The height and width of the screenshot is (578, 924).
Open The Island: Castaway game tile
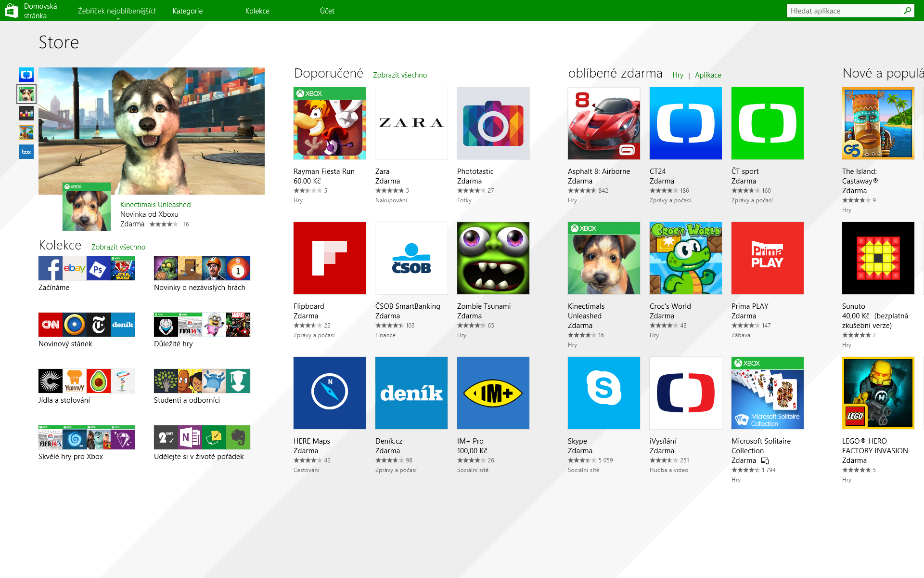pos(878,123)
